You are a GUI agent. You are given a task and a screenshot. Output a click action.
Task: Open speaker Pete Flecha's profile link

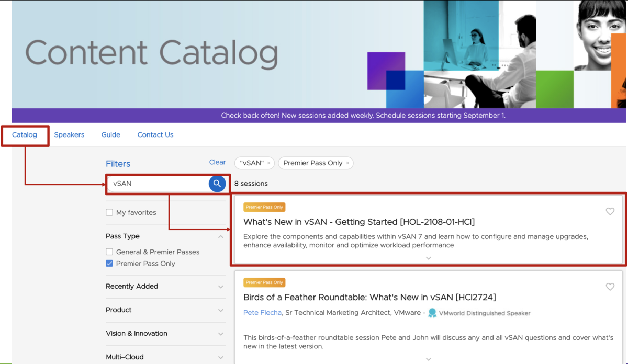263,313
